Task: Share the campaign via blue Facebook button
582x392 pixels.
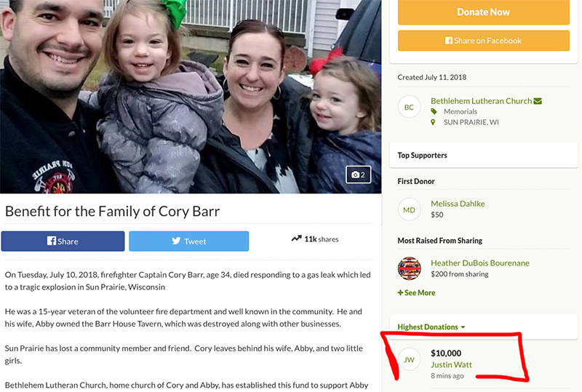Action: [x=63, y=241]
